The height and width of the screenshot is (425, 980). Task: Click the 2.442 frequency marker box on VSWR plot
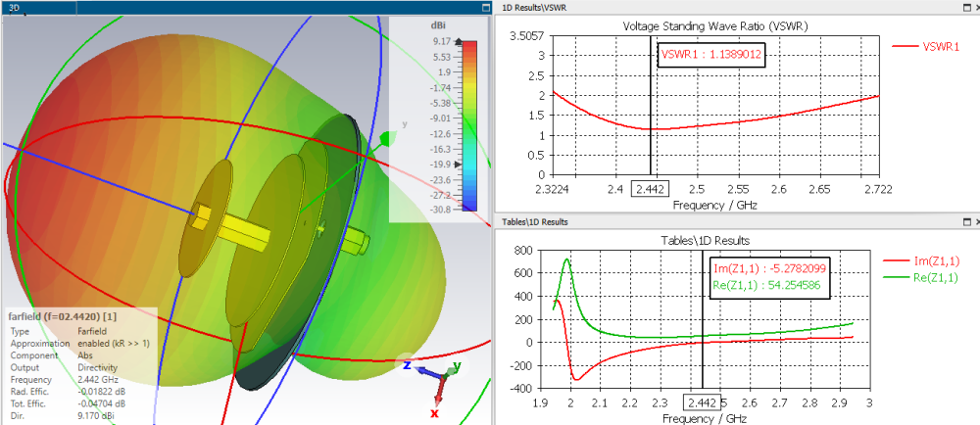coord(651,189)
